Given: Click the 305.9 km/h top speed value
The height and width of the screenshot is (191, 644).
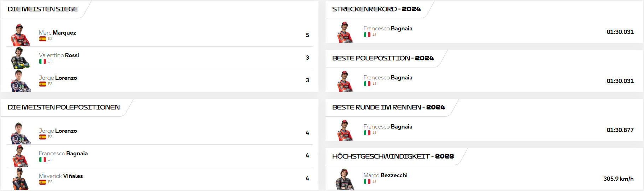Looking at the screenshot, I should [x=618, y=179].
